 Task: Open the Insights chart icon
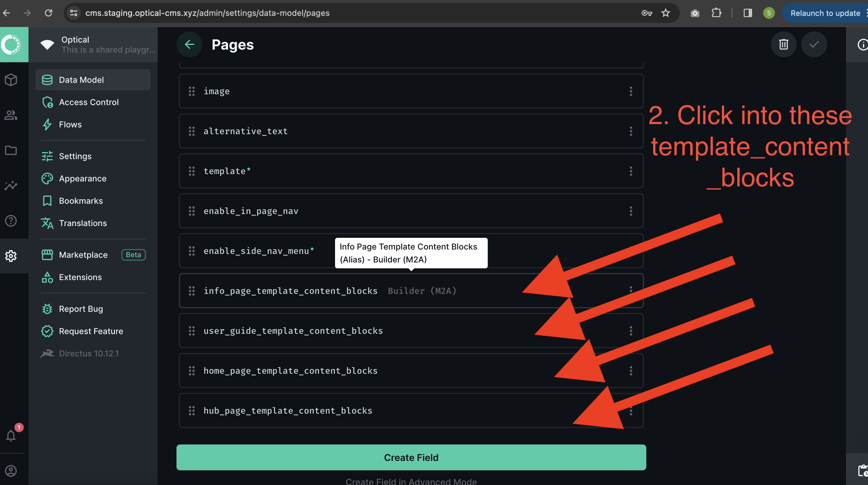tap(11, 186)
